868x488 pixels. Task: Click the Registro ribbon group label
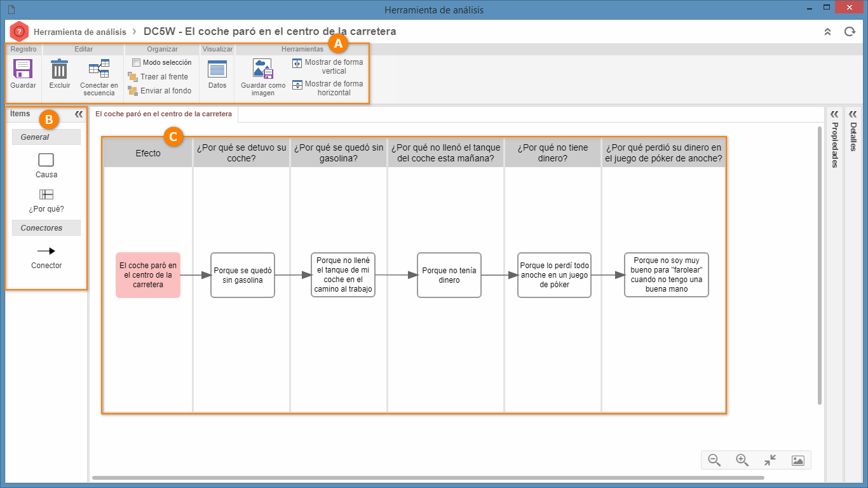pyautogui.click(x=24, y=49)
